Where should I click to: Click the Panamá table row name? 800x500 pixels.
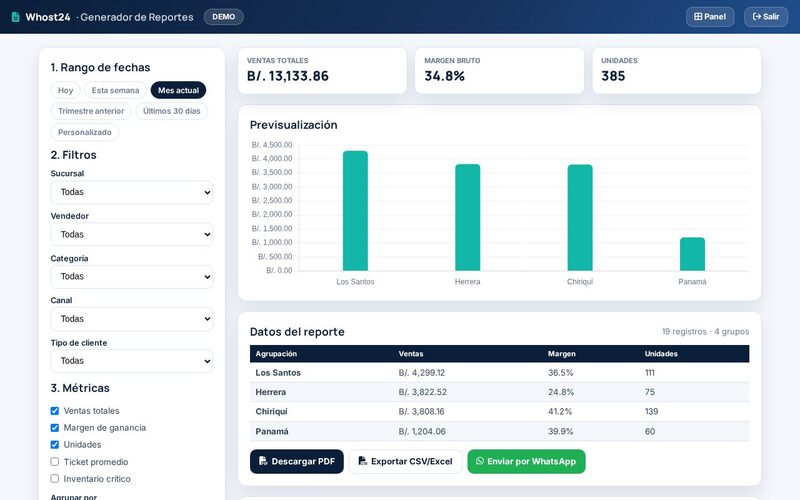pos(272,431)
